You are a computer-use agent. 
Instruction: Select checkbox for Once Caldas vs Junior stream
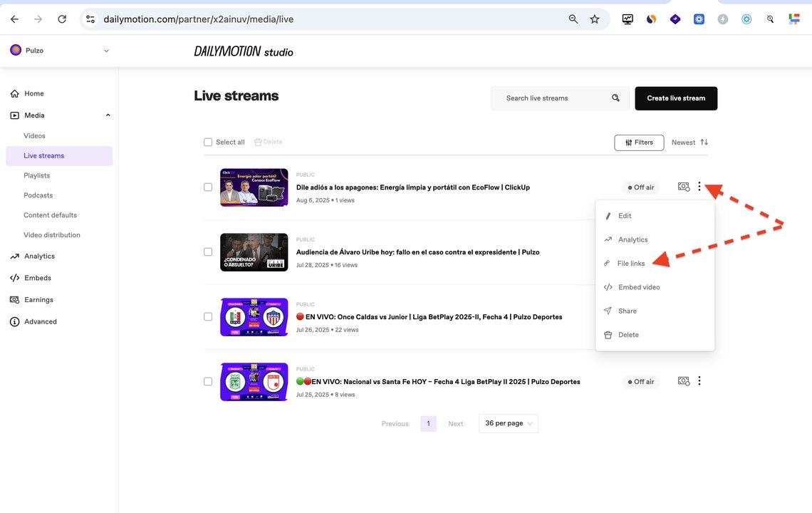(208, 316)
